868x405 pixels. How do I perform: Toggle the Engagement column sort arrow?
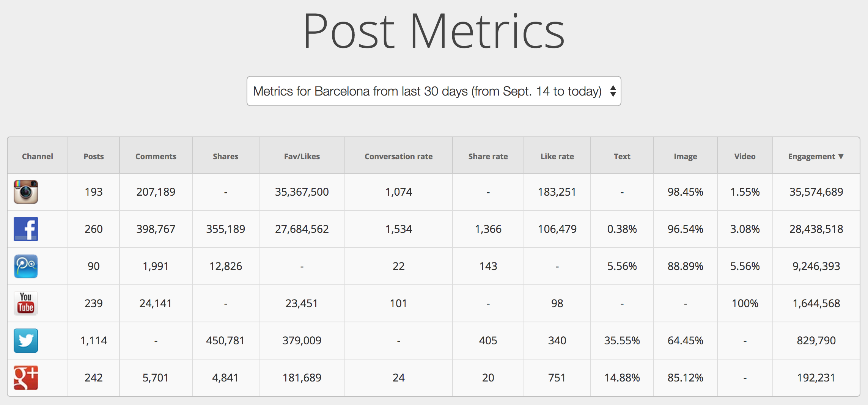(841, 156)
